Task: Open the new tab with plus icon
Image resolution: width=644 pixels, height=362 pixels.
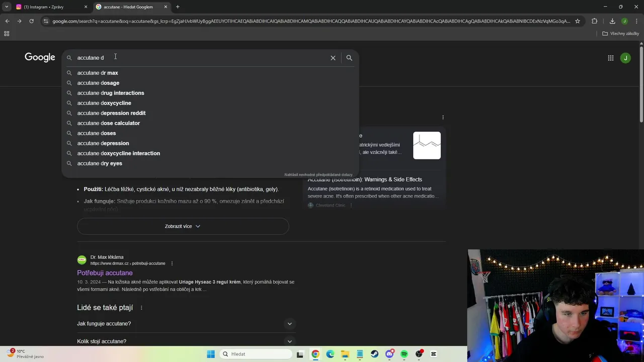Action: click(178, 7)
